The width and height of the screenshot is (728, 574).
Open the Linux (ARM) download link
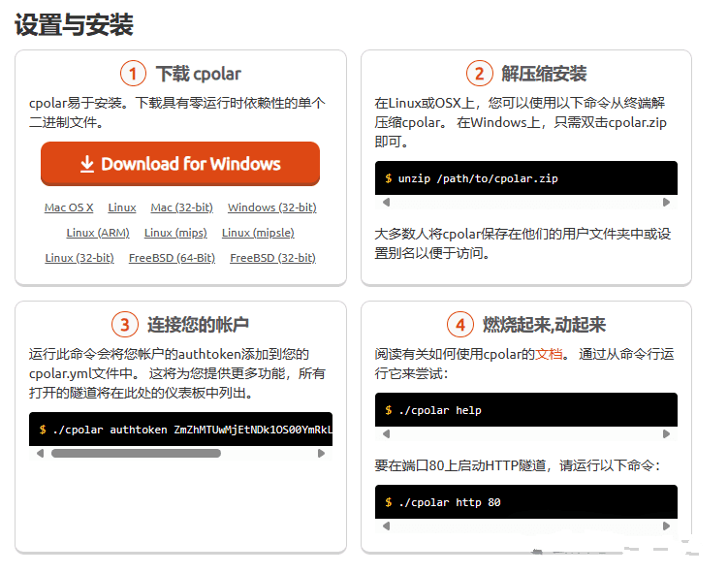pos(98,233)
